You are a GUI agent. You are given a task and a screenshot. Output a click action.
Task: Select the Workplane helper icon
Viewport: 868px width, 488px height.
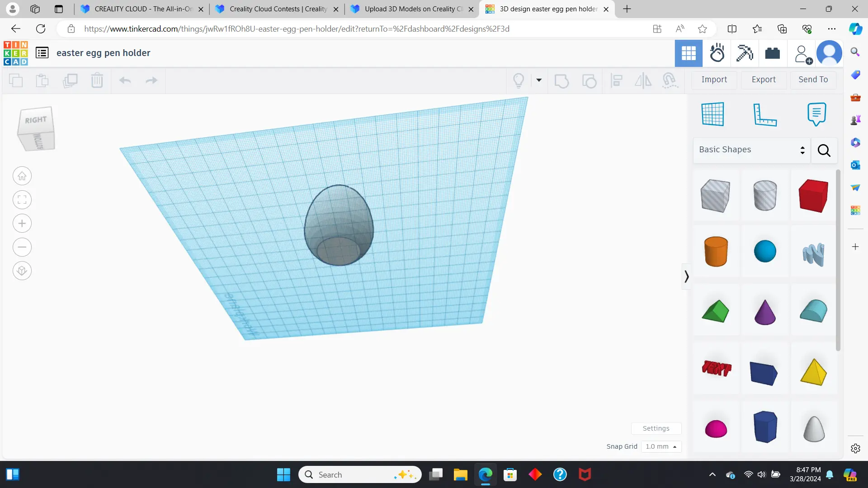pos(713,114)
